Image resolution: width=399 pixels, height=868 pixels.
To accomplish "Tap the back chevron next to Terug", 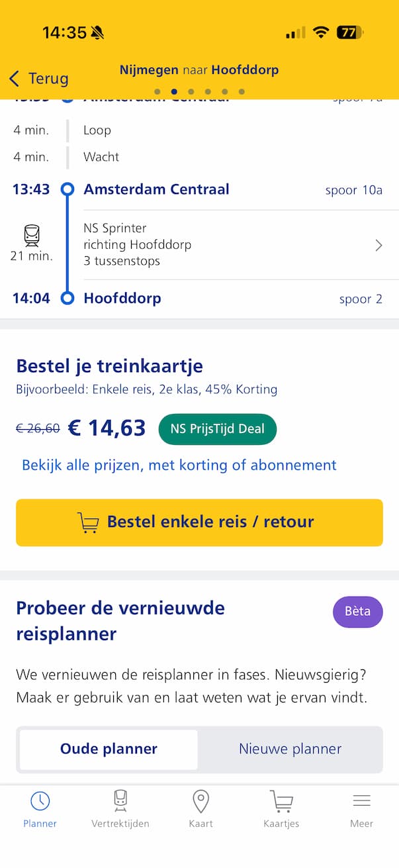I will (15, 78).
